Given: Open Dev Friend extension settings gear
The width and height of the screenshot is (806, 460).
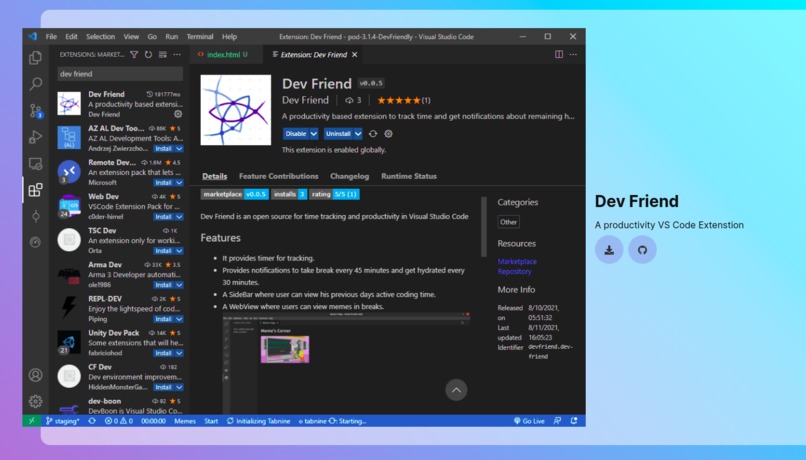Looking at the screenshot, I should (x=389, y=134).
